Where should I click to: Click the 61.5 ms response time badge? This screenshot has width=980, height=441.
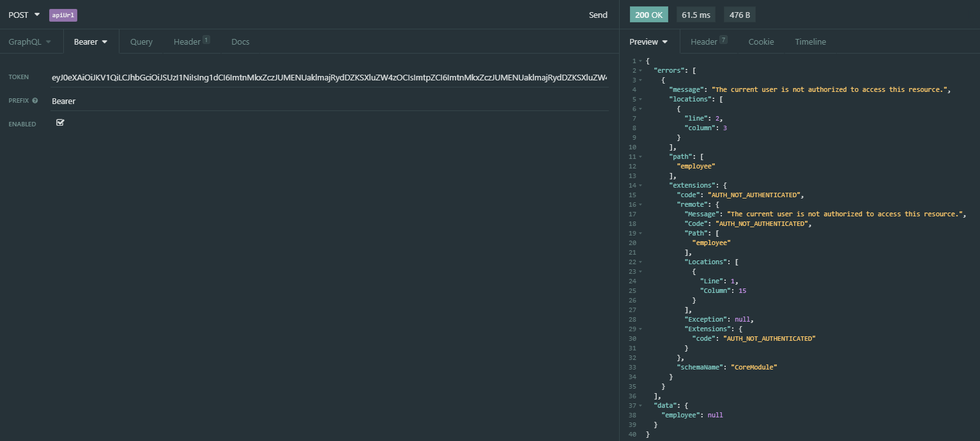(696, 13)
